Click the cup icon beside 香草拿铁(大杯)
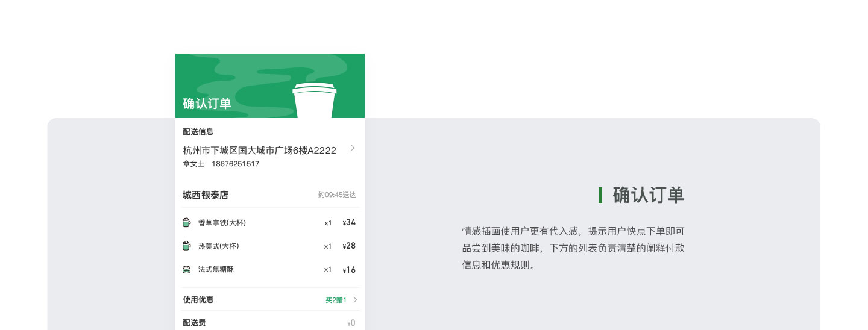This screenshot has width=868, height=330. [186, 223]
